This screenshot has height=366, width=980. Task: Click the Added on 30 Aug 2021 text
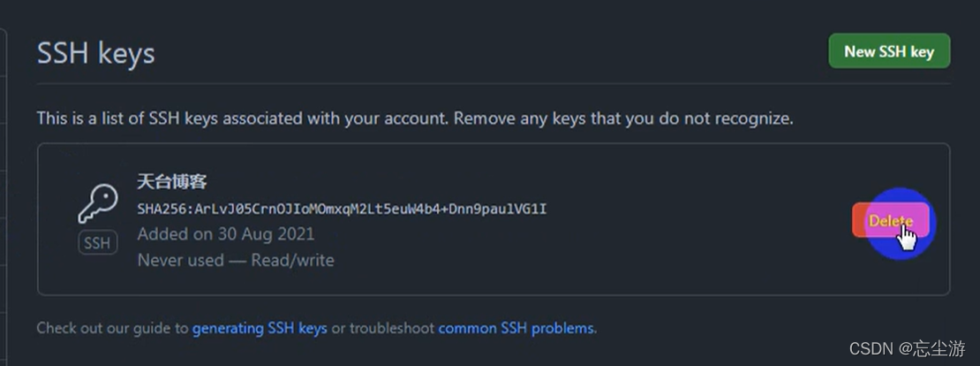click(226, 234)
